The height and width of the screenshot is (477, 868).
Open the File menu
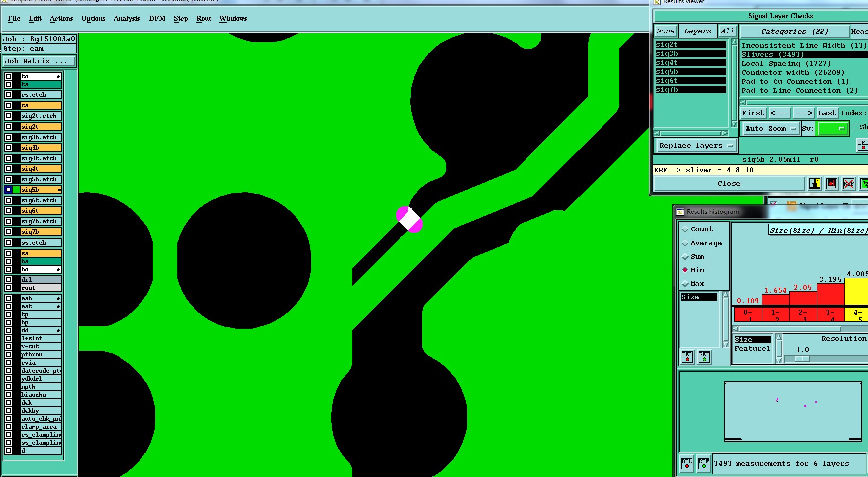point(14,18)
